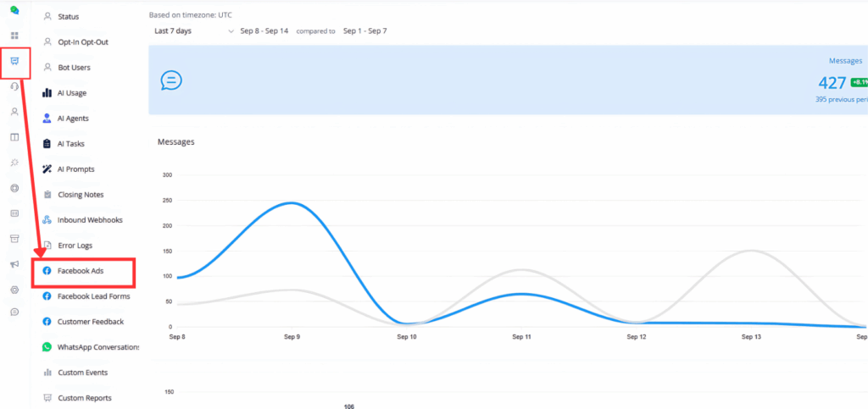Open the headset live chat icon
Screen dimensions: 868x409
coord(14,86)
